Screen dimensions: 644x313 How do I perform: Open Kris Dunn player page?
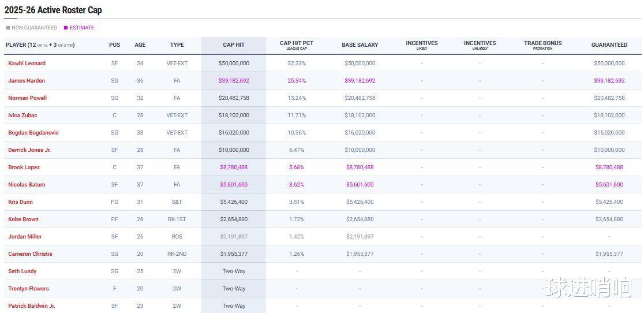pos(20,202)
